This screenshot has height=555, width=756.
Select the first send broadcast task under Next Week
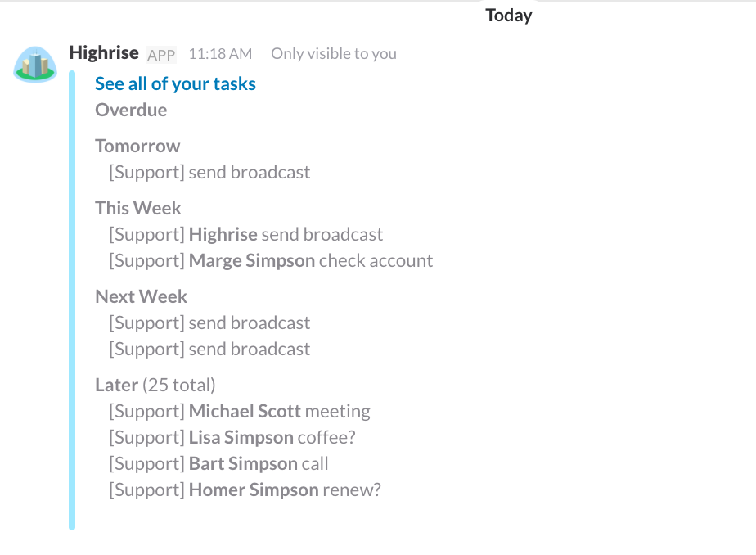click(209, 322)
